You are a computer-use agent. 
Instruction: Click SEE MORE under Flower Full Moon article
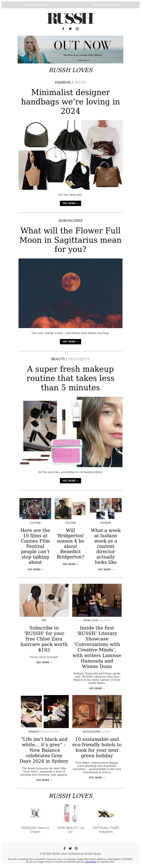click(70, 341)
